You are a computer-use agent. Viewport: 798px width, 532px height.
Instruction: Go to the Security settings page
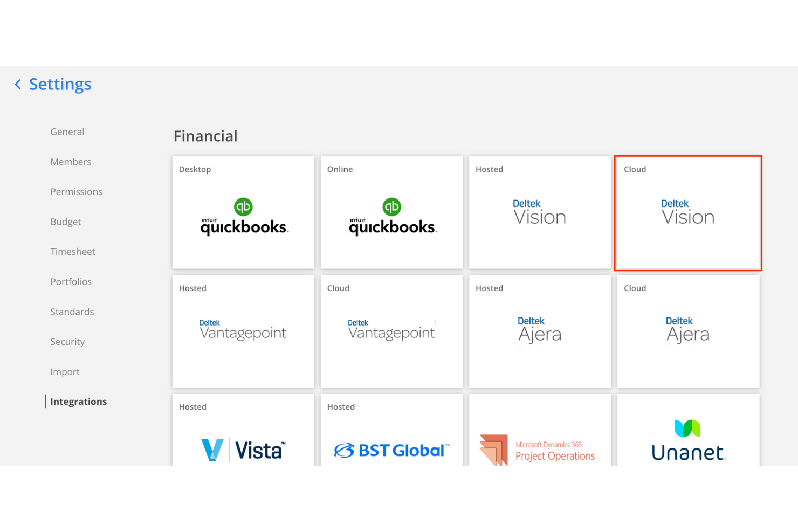pyautogui.click(x=67, y=341)
